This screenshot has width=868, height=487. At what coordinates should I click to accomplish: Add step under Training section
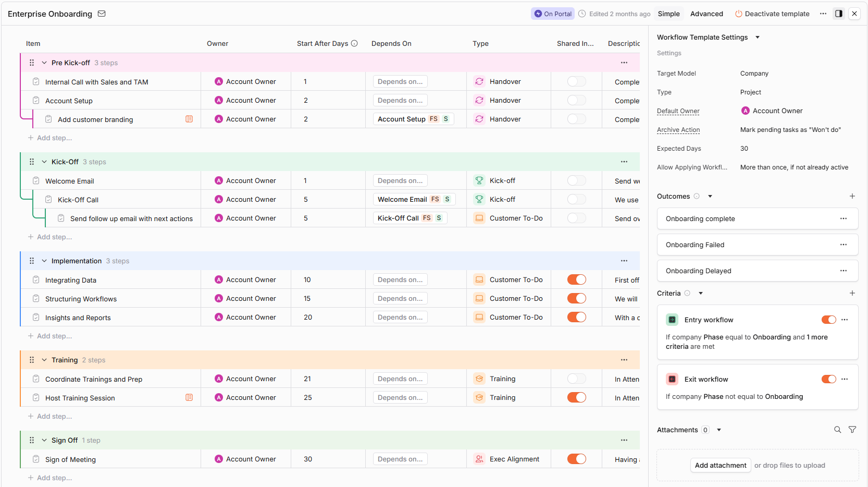50,416
